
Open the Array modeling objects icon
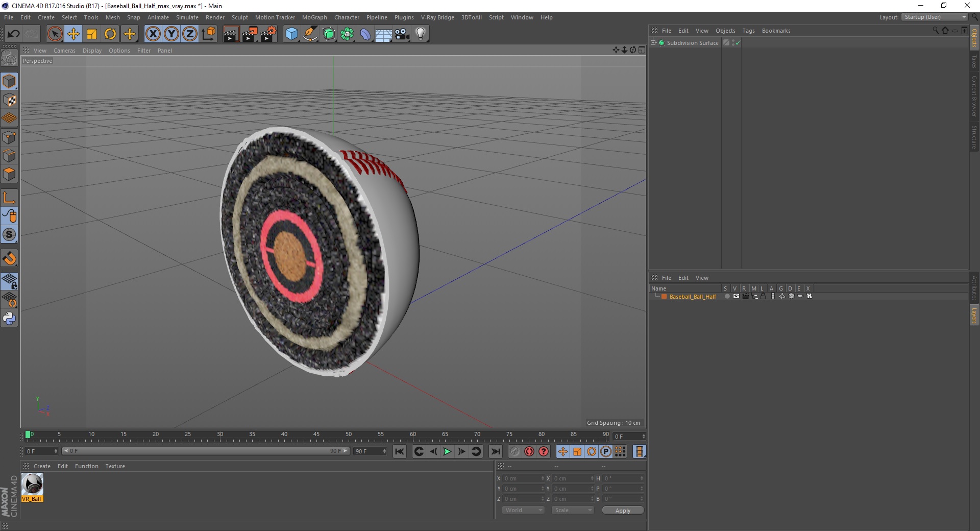(x=348, y=34)
